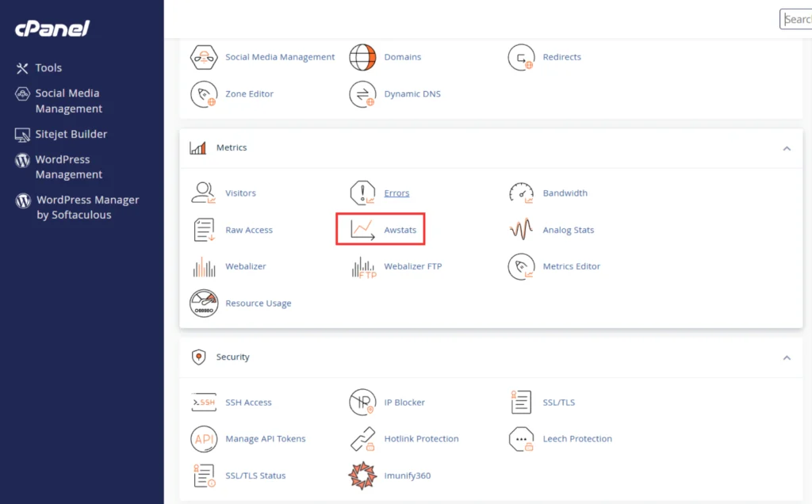Click the Analog Stats waveform icon

[521, 229]
